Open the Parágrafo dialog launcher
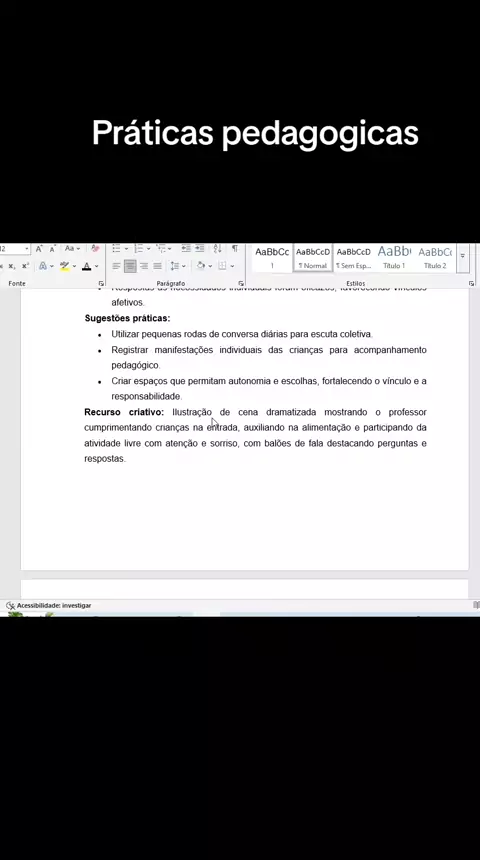Viewport: 480px width, 860px height. 241,284
